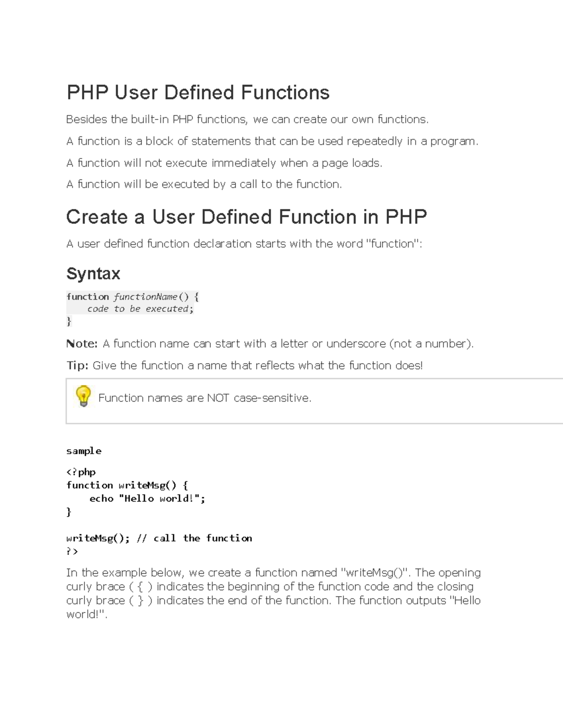
Task: Click the 'Syntax' subheading
Action: (x=93, y=273)
